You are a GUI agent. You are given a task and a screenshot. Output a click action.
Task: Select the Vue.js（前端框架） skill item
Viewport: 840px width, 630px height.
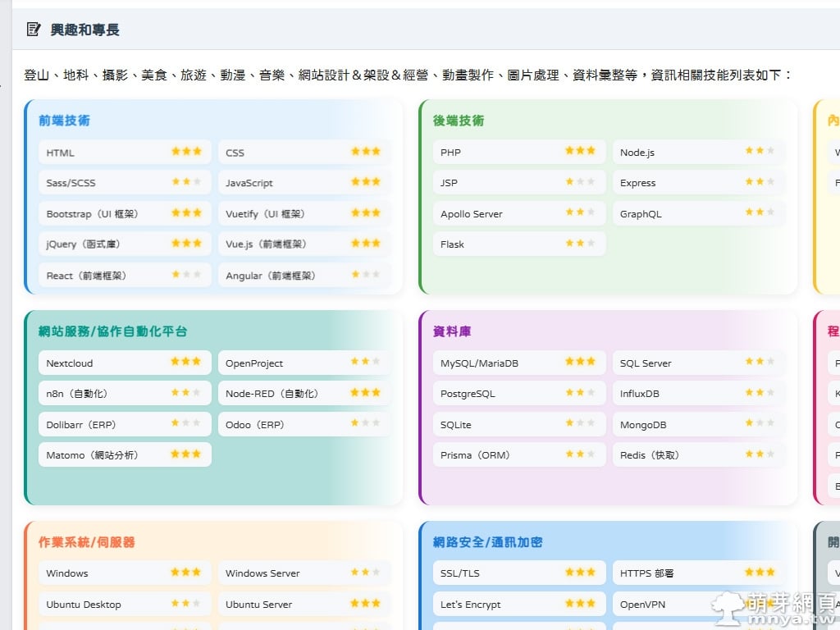click(x=266, y=244)
